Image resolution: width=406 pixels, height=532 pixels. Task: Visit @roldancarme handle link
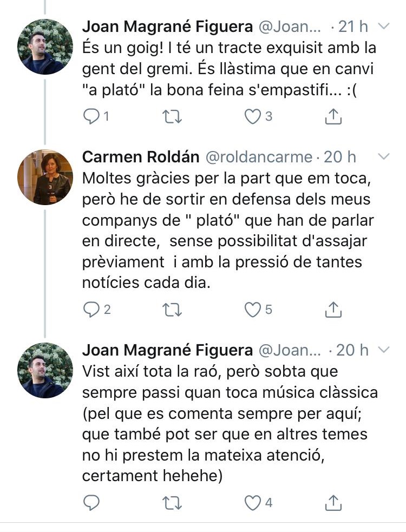tap(259, 157)
